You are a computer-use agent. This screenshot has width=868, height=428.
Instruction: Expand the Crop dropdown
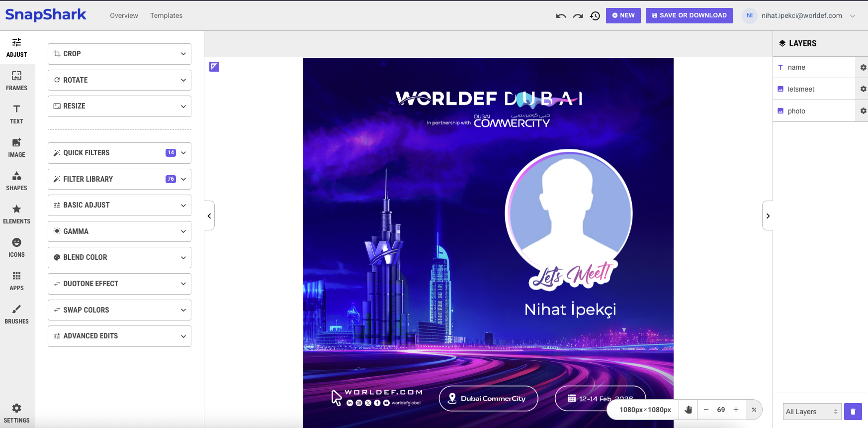[x=119, y=54]
